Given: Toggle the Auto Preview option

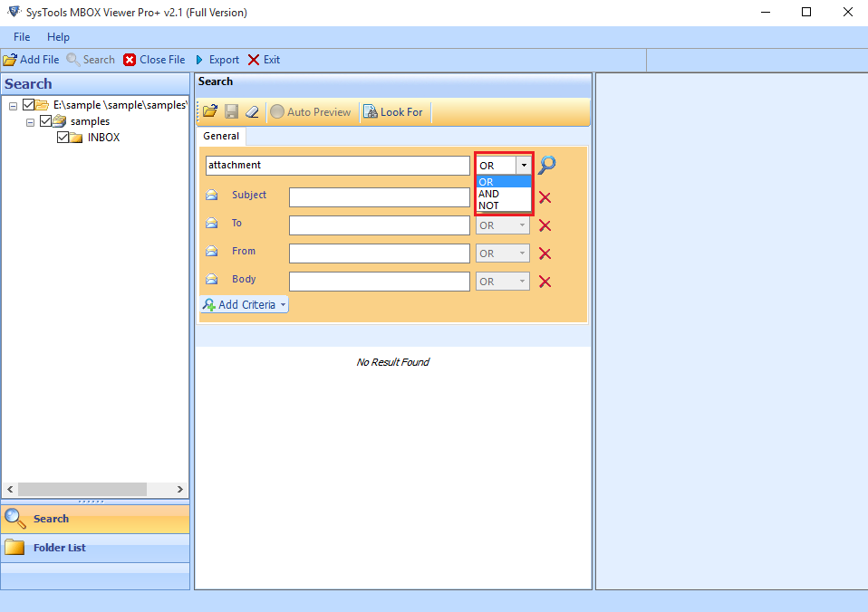Looking at the screenshot, I should (x=311, y=111).
